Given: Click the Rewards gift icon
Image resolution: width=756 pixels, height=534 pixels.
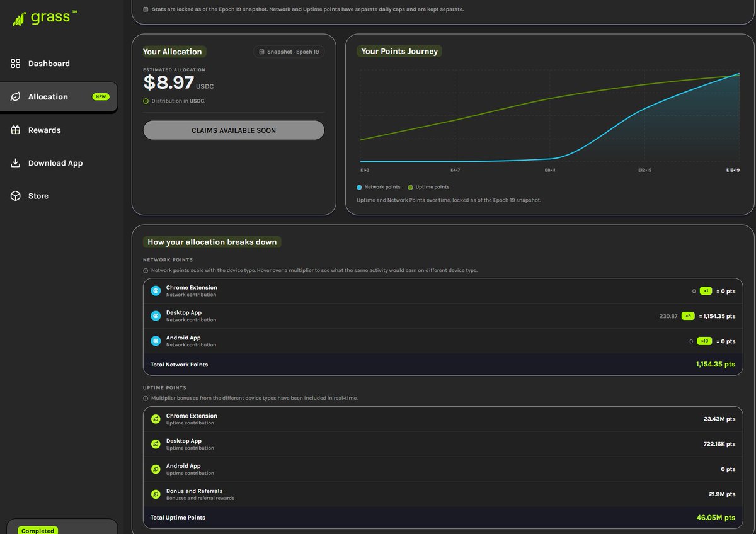Looking at the screenshot, I should pyautogui.click(x=16, y=130).
